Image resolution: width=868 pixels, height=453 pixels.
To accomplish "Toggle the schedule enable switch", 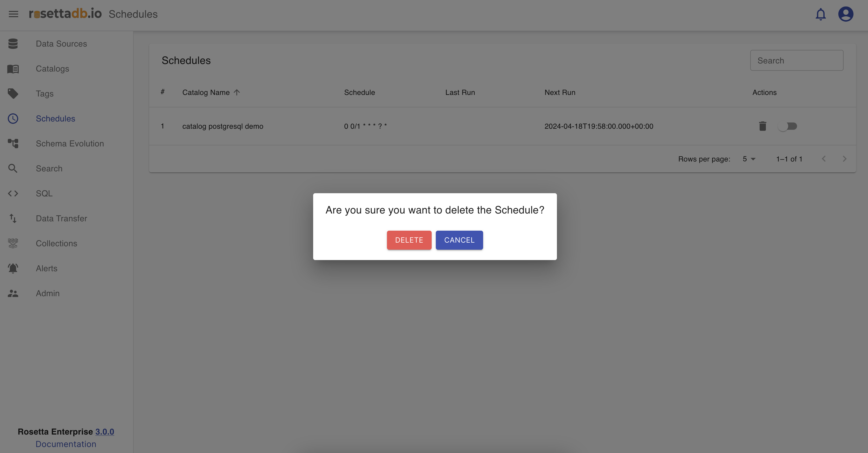I will click(787, 126).
